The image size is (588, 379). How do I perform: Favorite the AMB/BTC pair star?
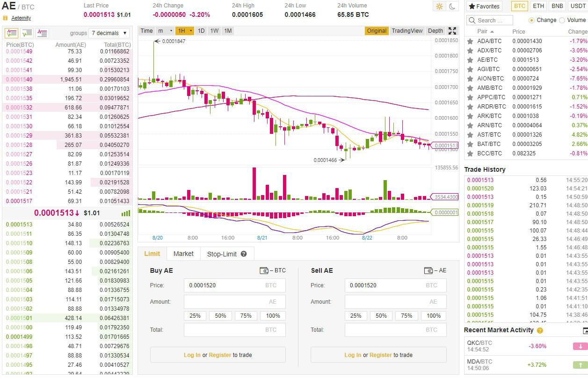pyautogui.click(x=470, y=88)
